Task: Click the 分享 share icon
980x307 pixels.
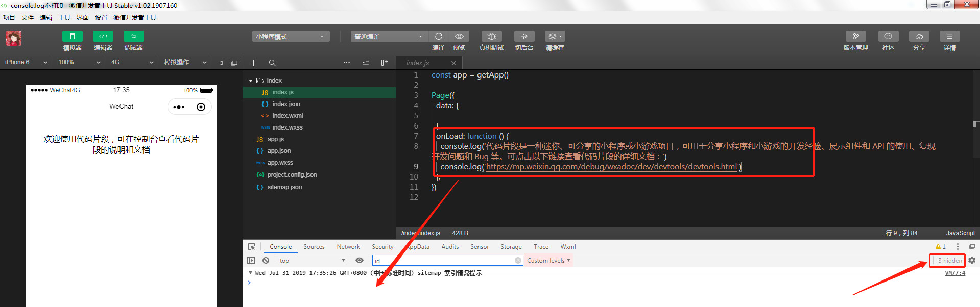Action: (919, 36)
